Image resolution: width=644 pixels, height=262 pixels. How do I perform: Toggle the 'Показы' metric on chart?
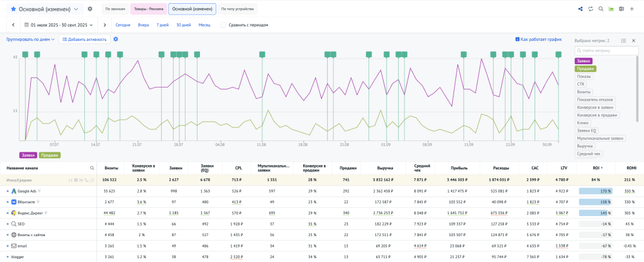coord(583,76)
